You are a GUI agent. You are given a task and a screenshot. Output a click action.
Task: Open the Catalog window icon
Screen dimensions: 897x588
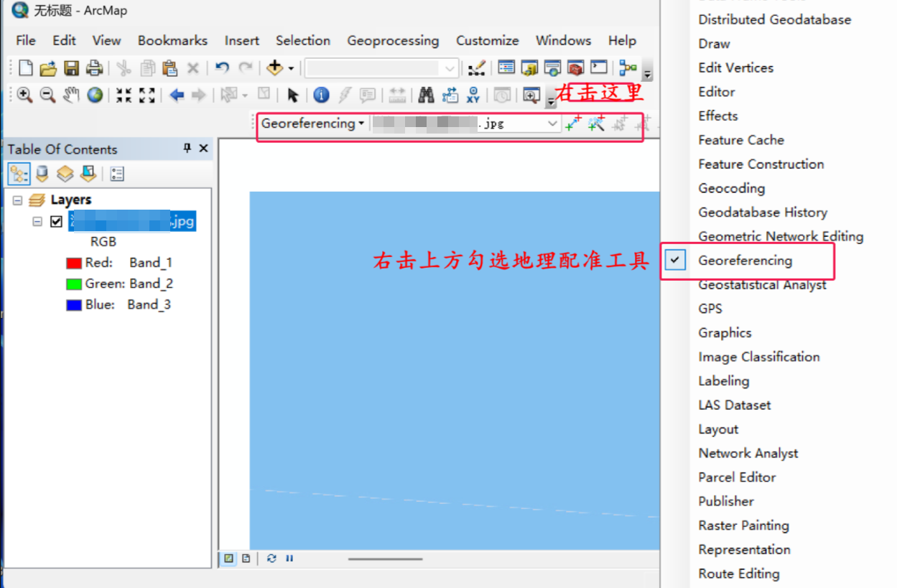coord(529,68)
